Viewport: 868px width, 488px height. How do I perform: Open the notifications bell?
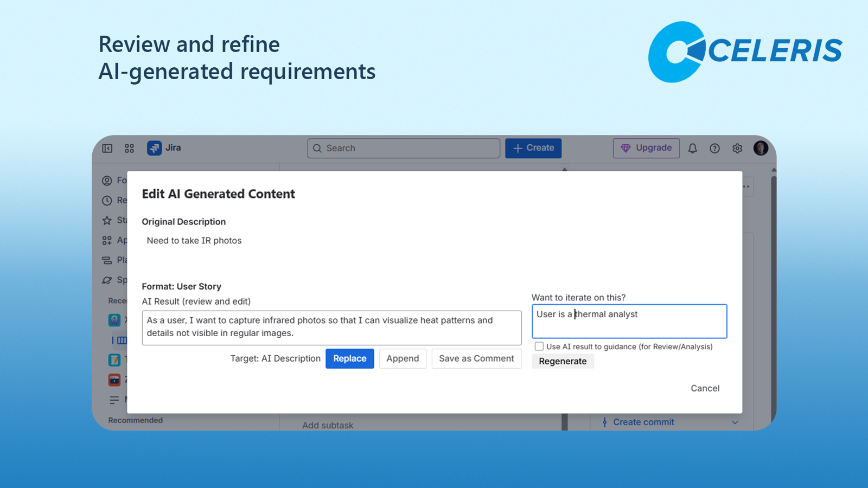(x=693, y=148)
